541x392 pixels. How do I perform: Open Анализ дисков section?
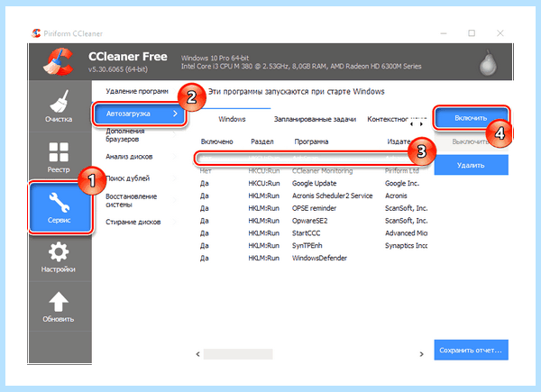click(x=129, y=157)
